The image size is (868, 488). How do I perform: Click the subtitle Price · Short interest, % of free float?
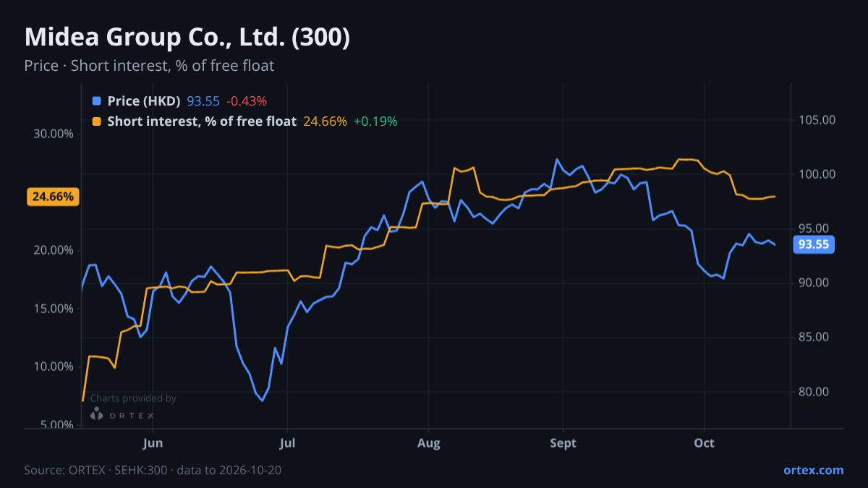tap(149, 66)
